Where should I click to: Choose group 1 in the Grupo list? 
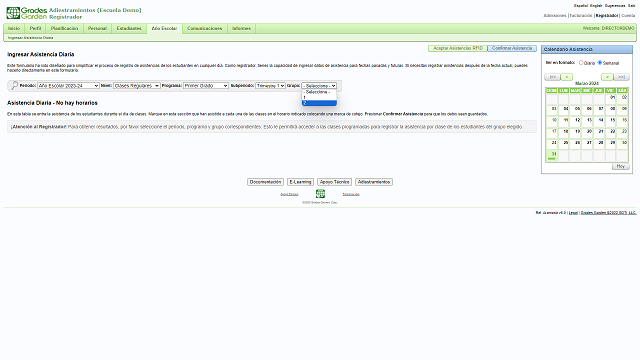[x=319, y=98]
